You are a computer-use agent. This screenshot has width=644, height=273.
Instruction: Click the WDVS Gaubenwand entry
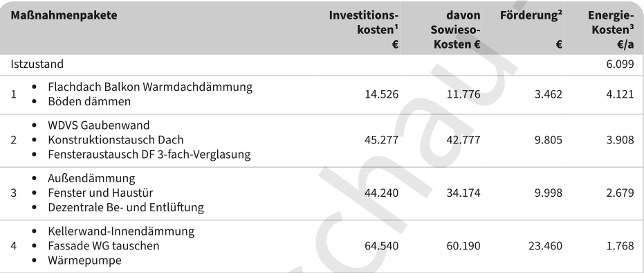point(98,125)
